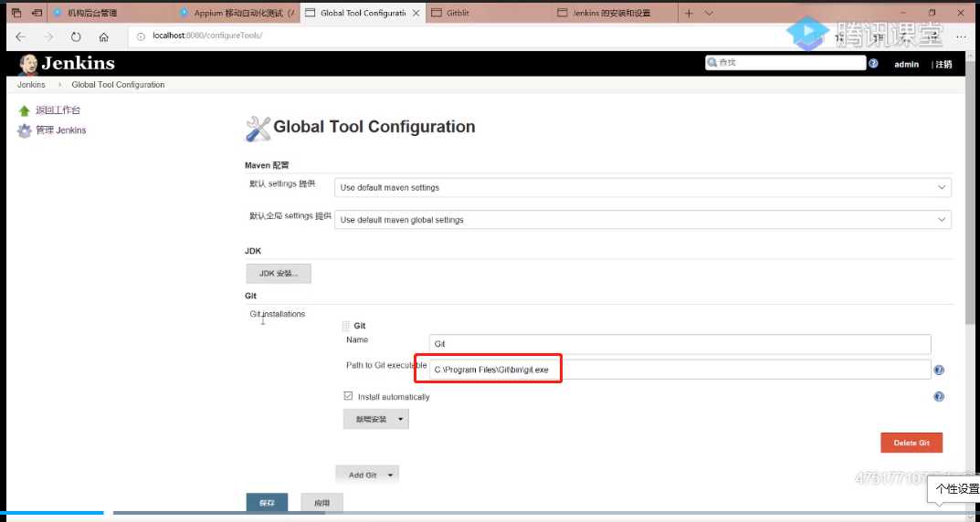980x522 pixels.
Task: Open new browser tab with plus icon
Action: [689, 13]
